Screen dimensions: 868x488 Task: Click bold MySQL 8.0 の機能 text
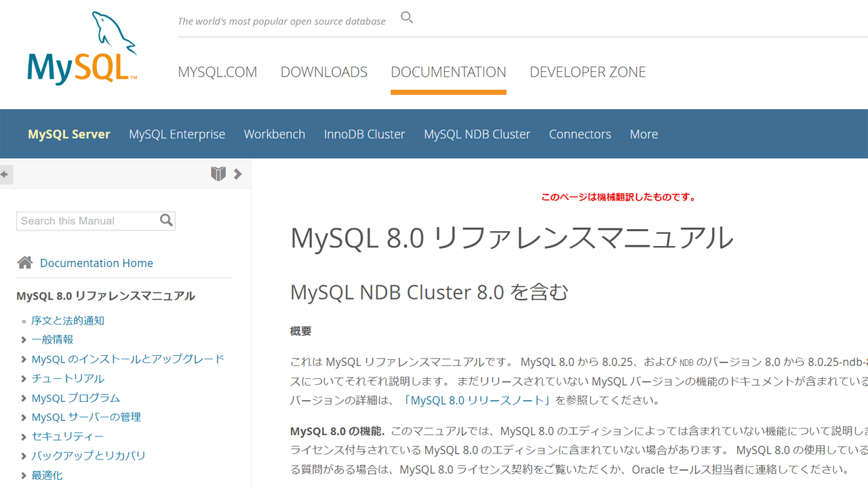[337, 431]
